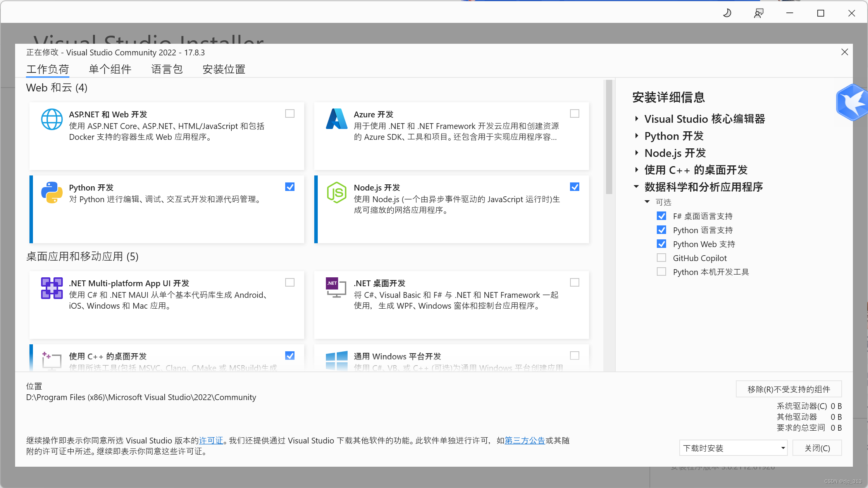Click the remove unsupported components button

coord(789,389)
